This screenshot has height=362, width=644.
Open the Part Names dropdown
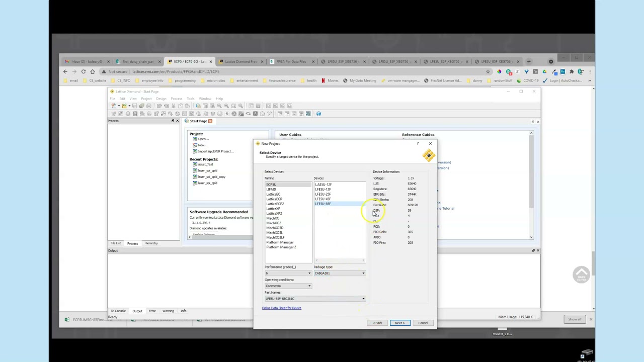click(315, 299)
